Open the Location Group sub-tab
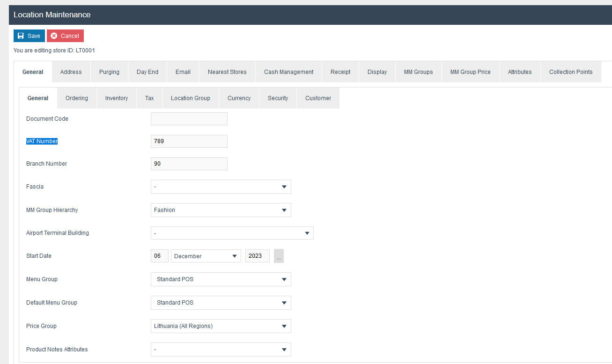The image size is (612, 364). point(190,98)
